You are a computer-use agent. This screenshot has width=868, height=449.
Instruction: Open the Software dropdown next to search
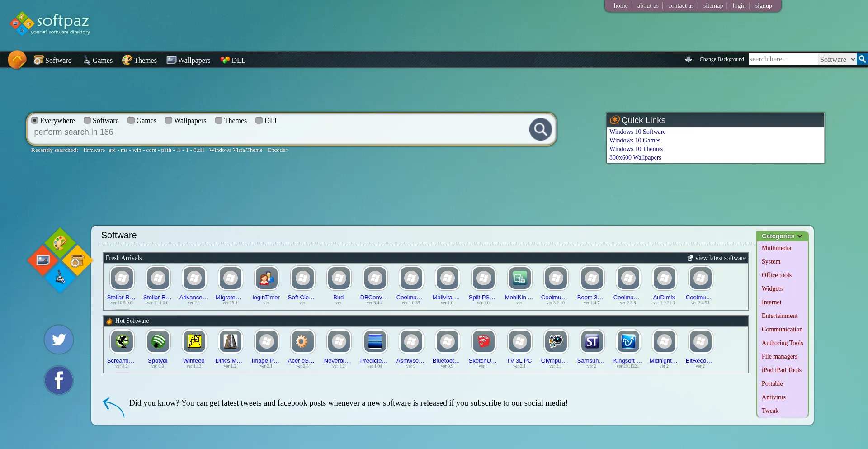837,59
